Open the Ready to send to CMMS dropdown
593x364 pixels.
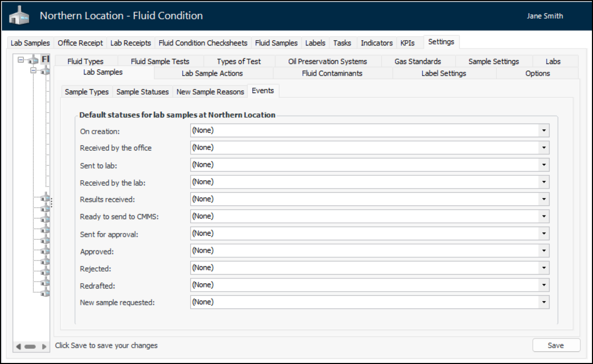(x=544, y=216)
